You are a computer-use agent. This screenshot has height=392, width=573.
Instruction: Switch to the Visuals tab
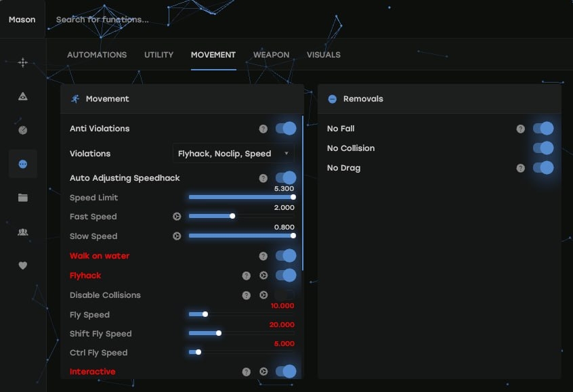(x=323, y=55)
